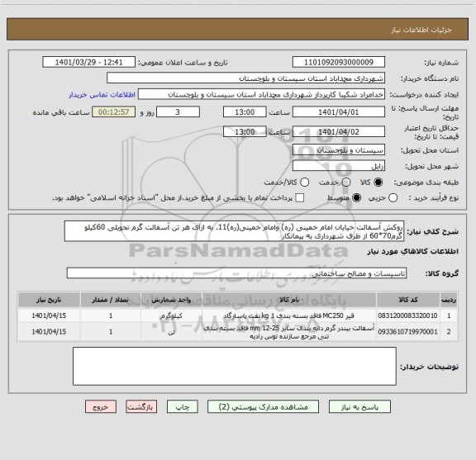Click the ردیف column header
This screenshot has width=476, height=460.
point(449,300)
